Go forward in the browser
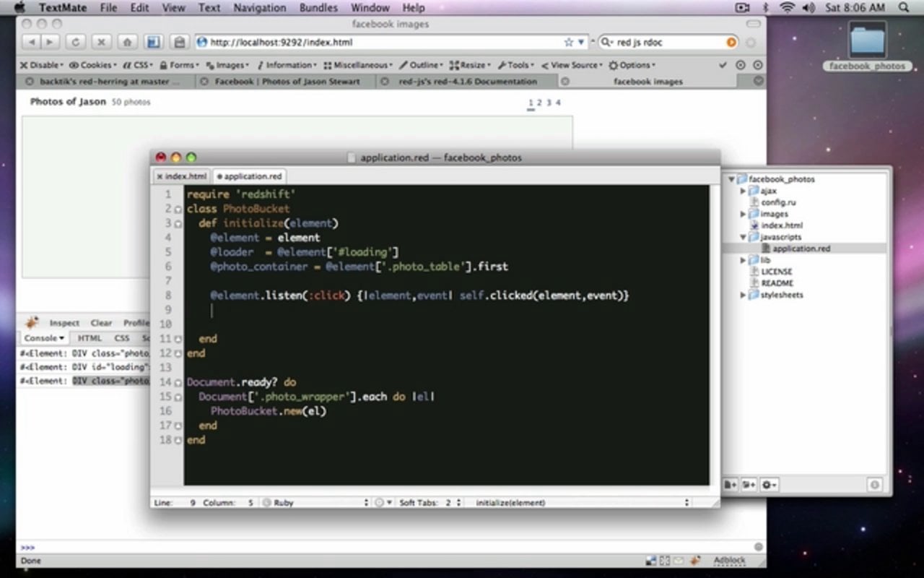 pos(50,43)
